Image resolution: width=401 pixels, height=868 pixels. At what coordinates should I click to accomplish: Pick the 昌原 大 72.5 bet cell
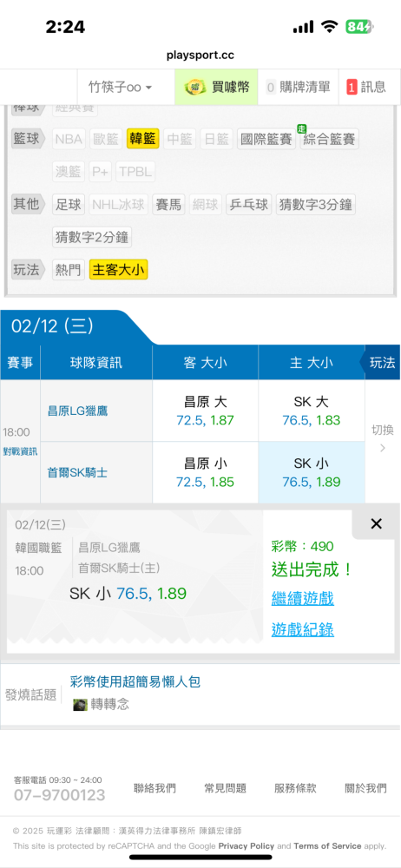click(206, 411)
